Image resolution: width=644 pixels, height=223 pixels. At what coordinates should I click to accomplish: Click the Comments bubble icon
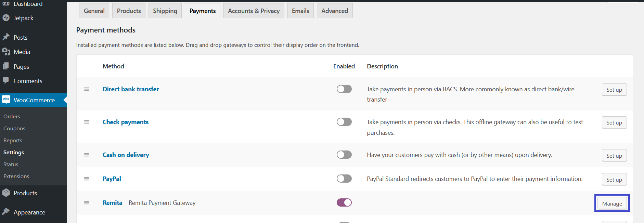[x=6, y=80]
